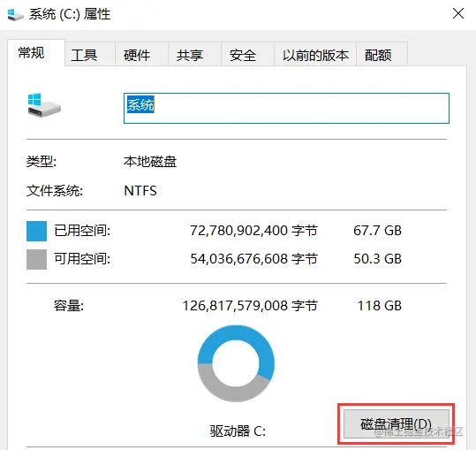The height and width of the screenshot is (450, 476).
Task: Switch to 以前的版本 tab
Action: (x=315, y=55)
